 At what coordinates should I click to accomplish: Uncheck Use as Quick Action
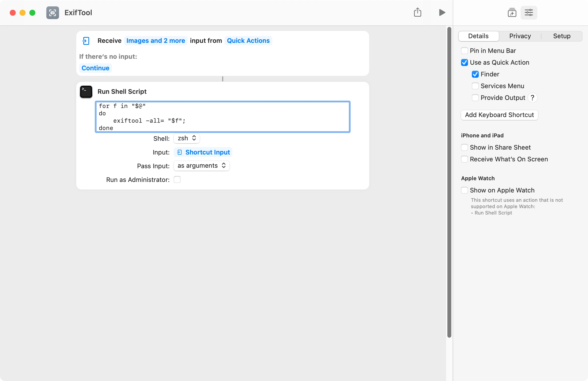coord(464,62)
